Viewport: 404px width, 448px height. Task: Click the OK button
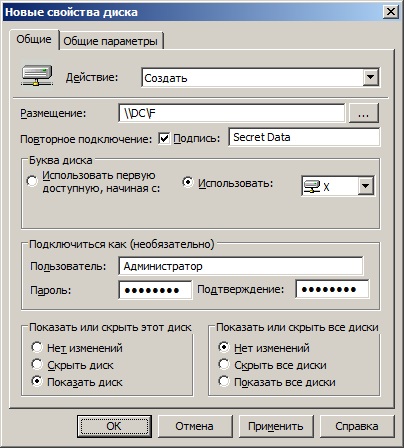114,426
